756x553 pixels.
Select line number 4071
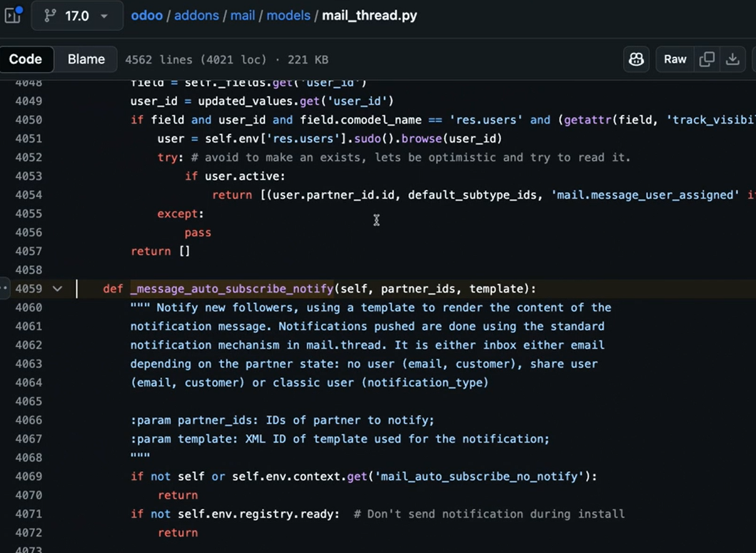click(29, 514)
